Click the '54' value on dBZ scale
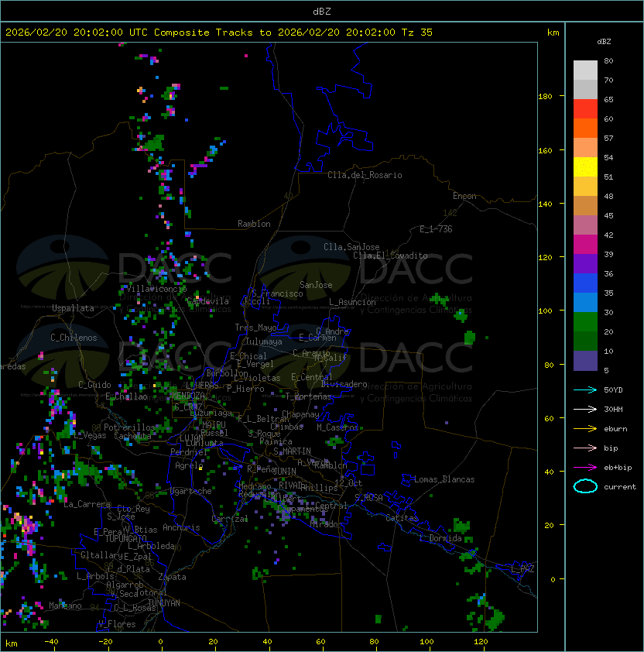The width and height of the screenshot is (644, 652). coord(608,158)
